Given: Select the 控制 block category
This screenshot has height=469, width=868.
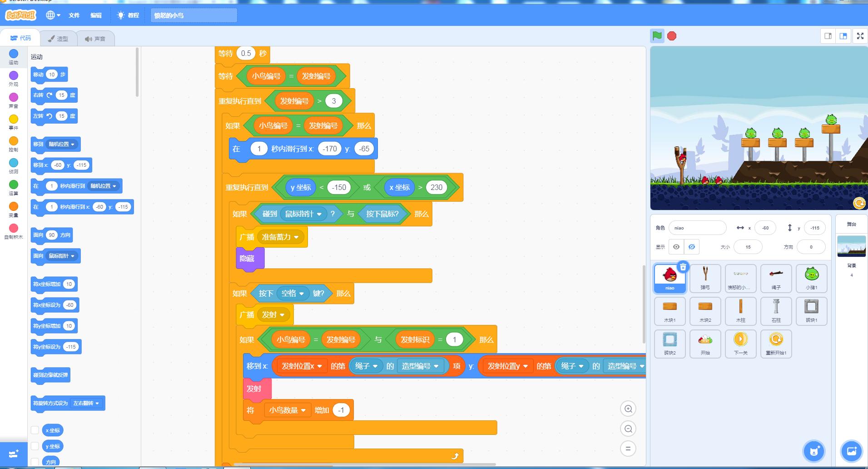Looking at the screenshot, I should pyautogui.click(x=14, y=144).
